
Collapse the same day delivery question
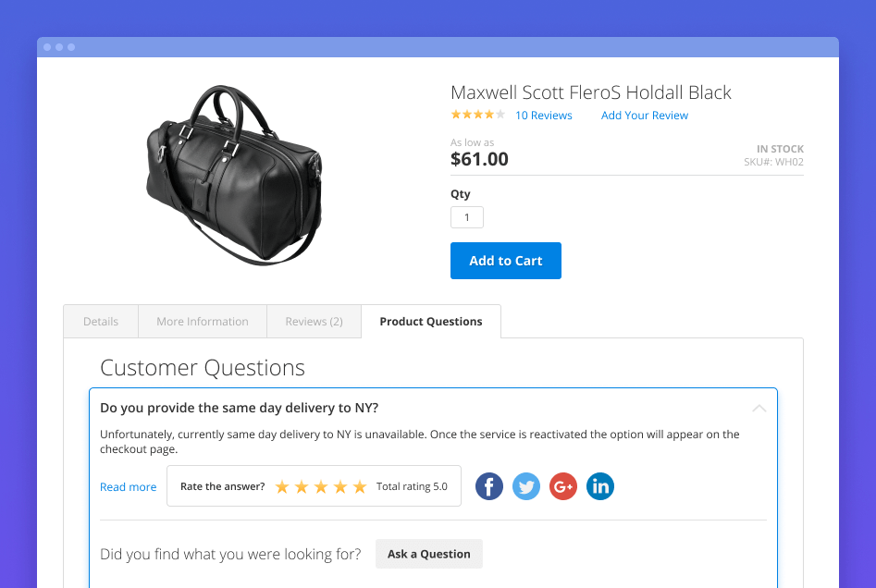759,408
